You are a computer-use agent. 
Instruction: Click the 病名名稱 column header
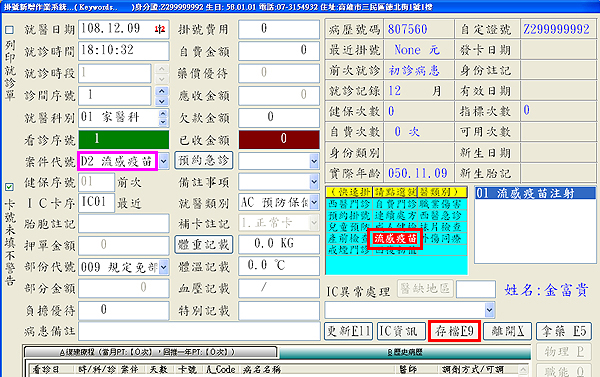261,370
